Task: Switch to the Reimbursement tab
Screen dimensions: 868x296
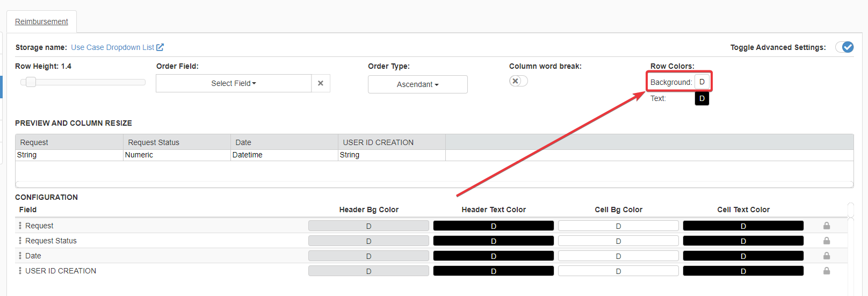Action: click(41, 21)
